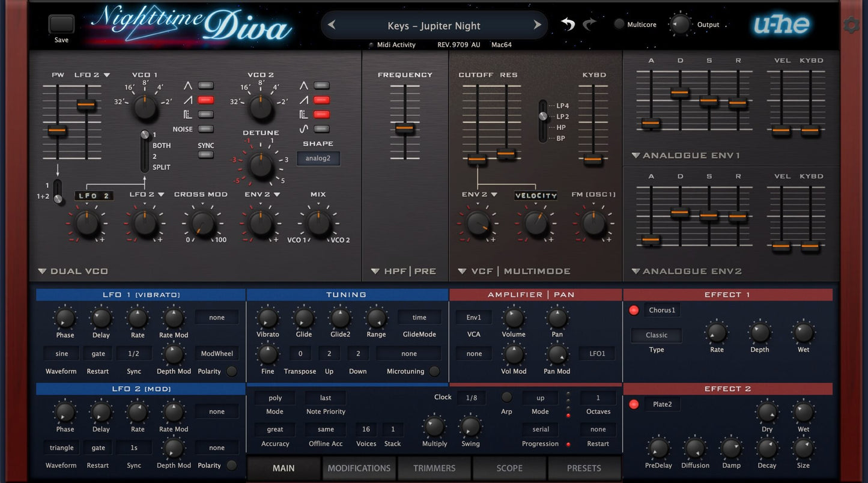
Task: Click the Swing knob
Action: coord(470,427)
